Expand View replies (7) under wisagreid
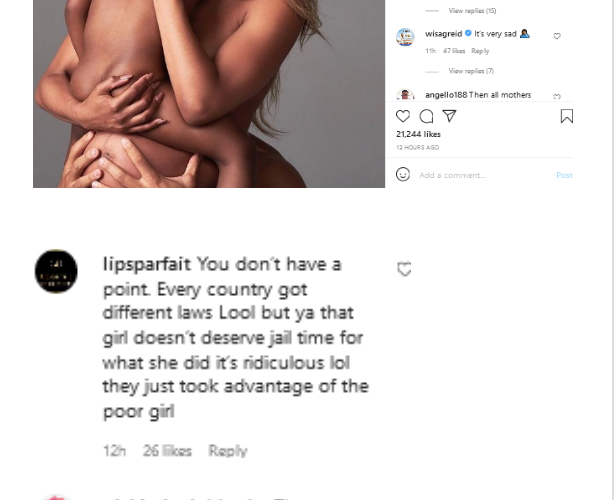 (471, 71)
